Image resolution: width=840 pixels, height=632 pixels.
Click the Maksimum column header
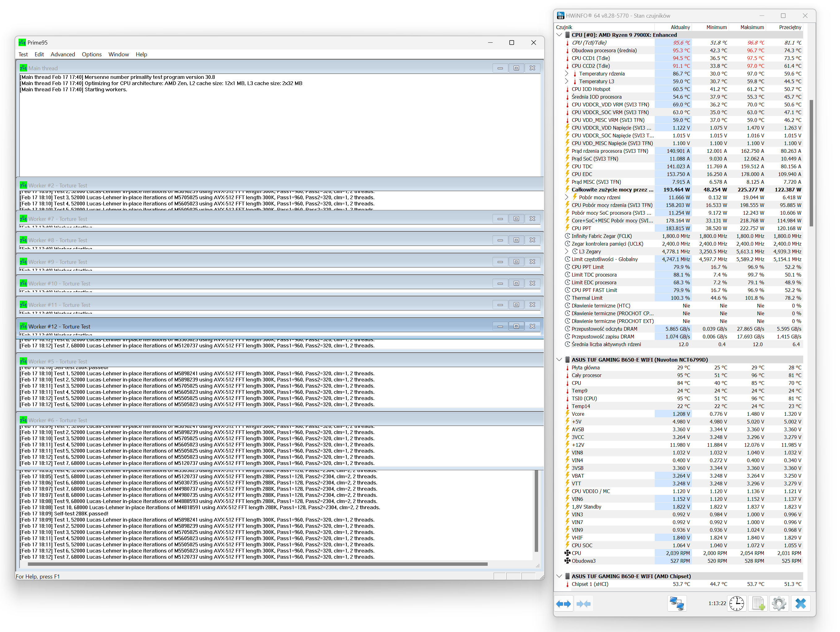tap(752, 27)
